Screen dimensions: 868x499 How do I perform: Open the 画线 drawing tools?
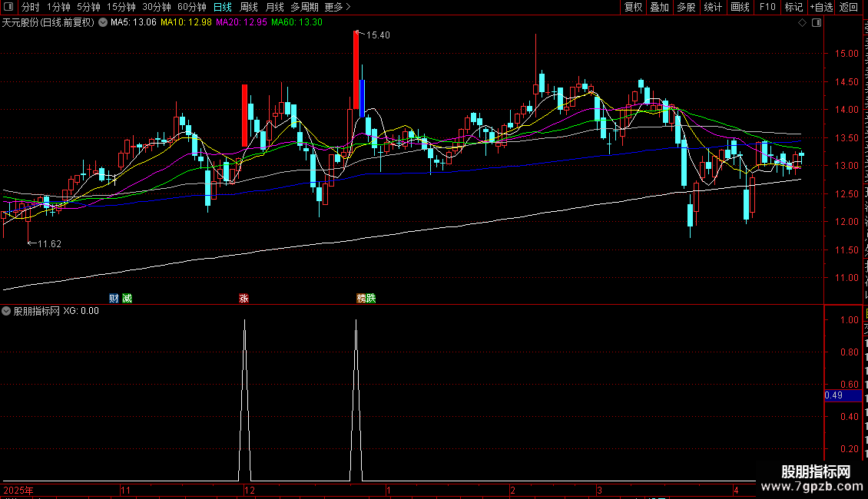tap(740, 7)
